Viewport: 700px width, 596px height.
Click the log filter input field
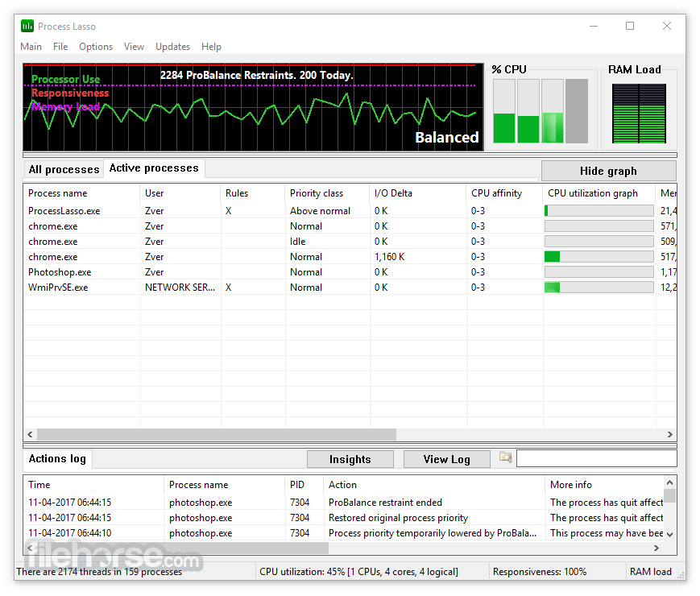pyautogui.click(x=596, y=458)
